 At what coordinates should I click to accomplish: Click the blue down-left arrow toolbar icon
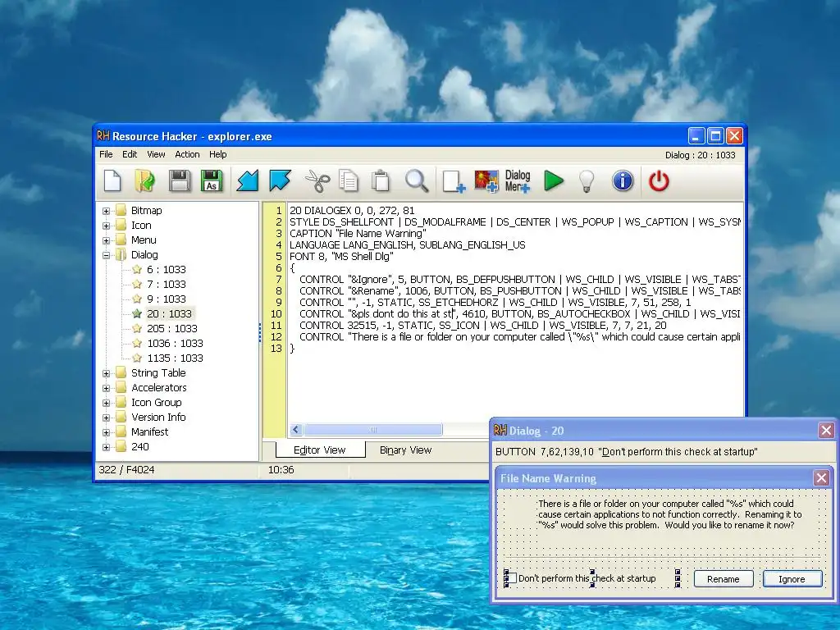pos(248,180)
